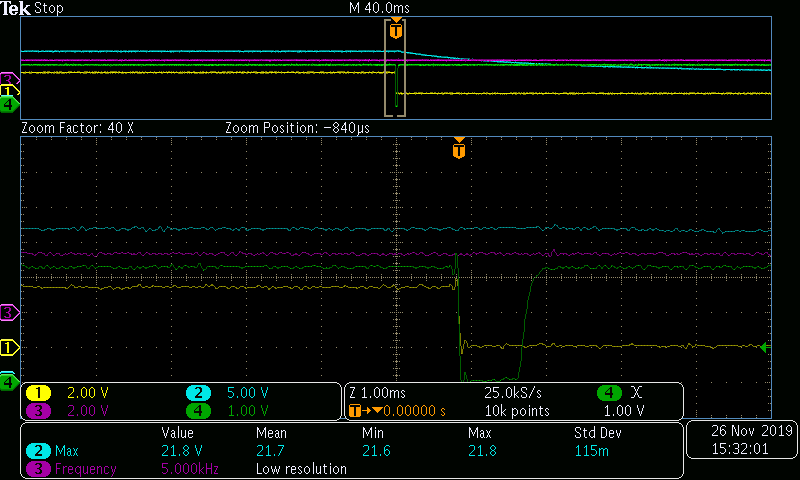Image resolution: width=800 pixels, height=480 pixels.
Task: Click the Z 1.00ms zoom timebase readout
Action: coord(378,393)
